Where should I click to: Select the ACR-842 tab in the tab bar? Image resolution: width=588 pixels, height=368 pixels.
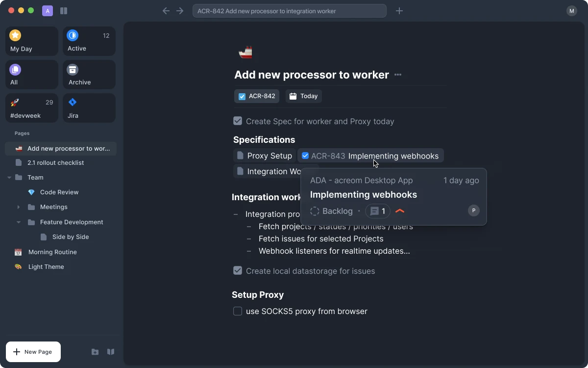pyautogui.click(x=289, y=10)
